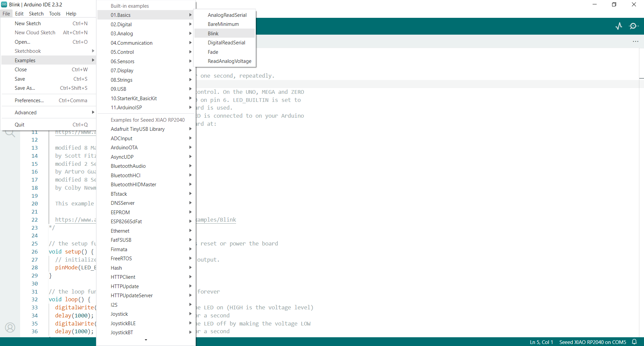Expand the Adafruit TinyUSB Library submenu
644x346 pixels.
(146, 129)
